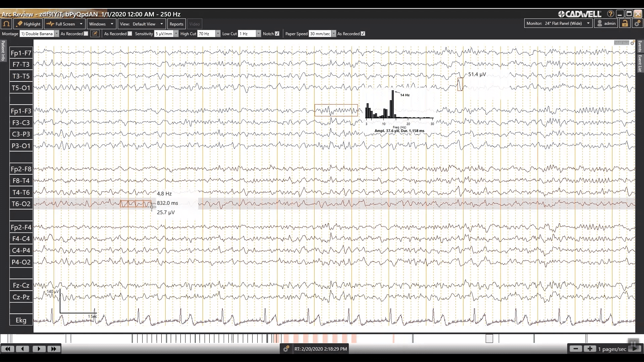644x362 pixels.
Task: Open the Monitor 24" Flat Panel dropdown
Action: point(588,23)
